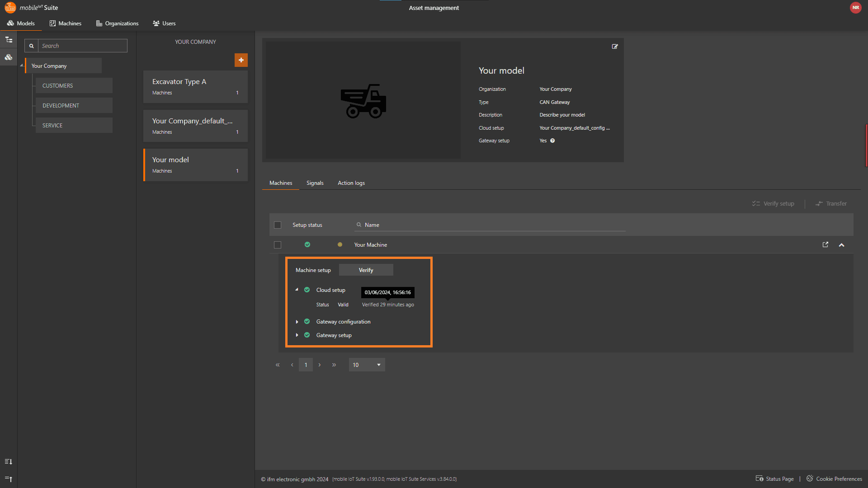Open the Action logs tab
Image resolution: width=868 pixels, height=488 pixels.
pos(351,183)
